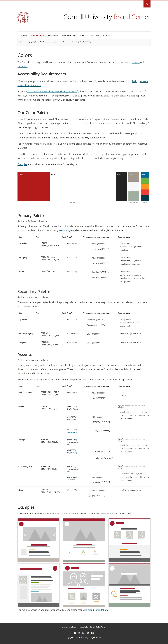Open the Resources menu item
The width and height of the screenshot is (168, 644).
click(x=108, y=35)
